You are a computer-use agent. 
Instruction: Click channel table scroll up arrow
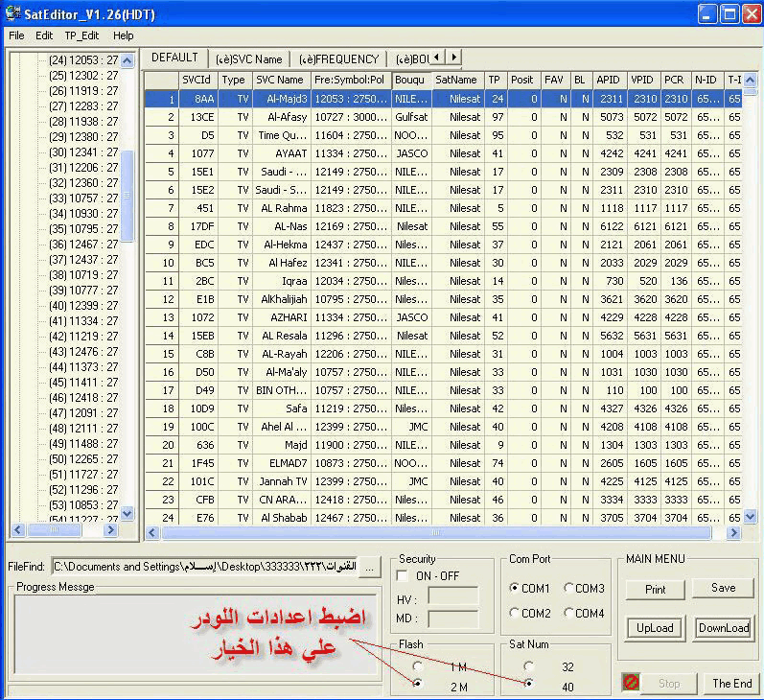750,80
